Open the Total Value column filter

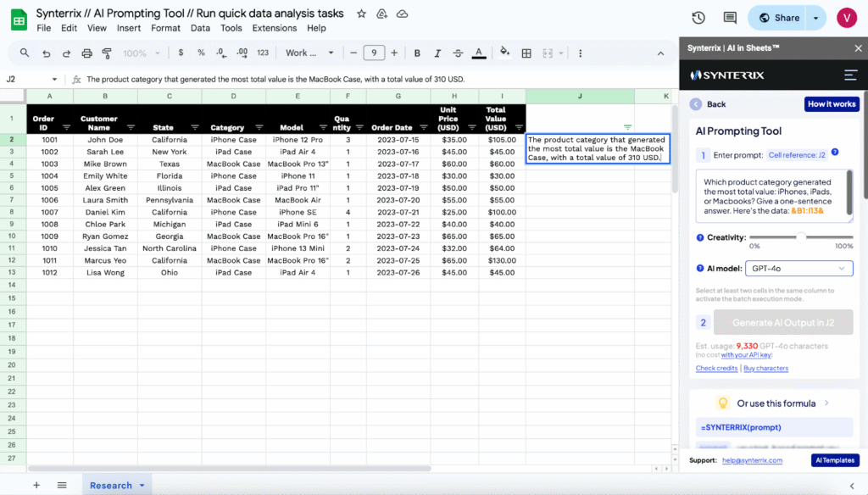(519, 127)
